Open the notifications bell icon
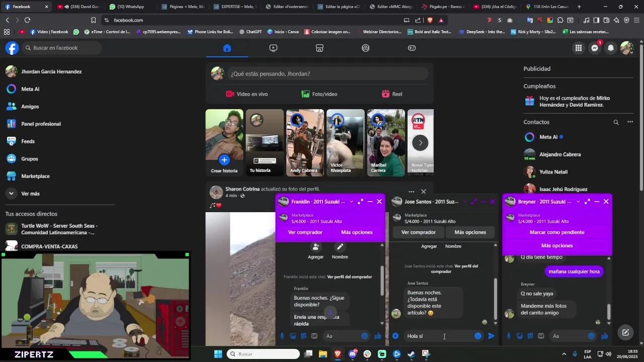 (x=611, y=48)
